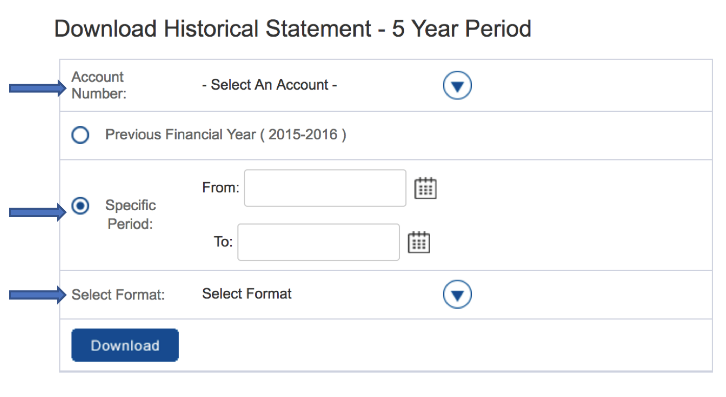Click the Download button

(x=125, y=345)
